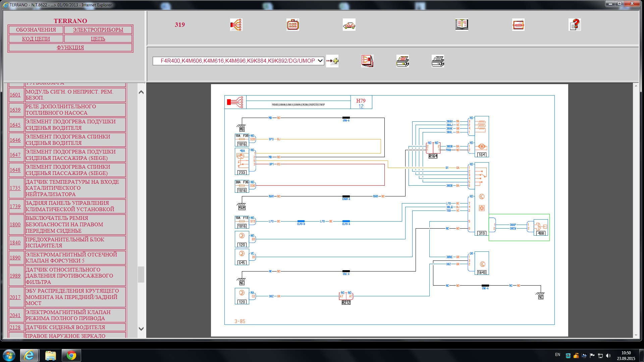Open the fuse diagram icon

[518, 24]
